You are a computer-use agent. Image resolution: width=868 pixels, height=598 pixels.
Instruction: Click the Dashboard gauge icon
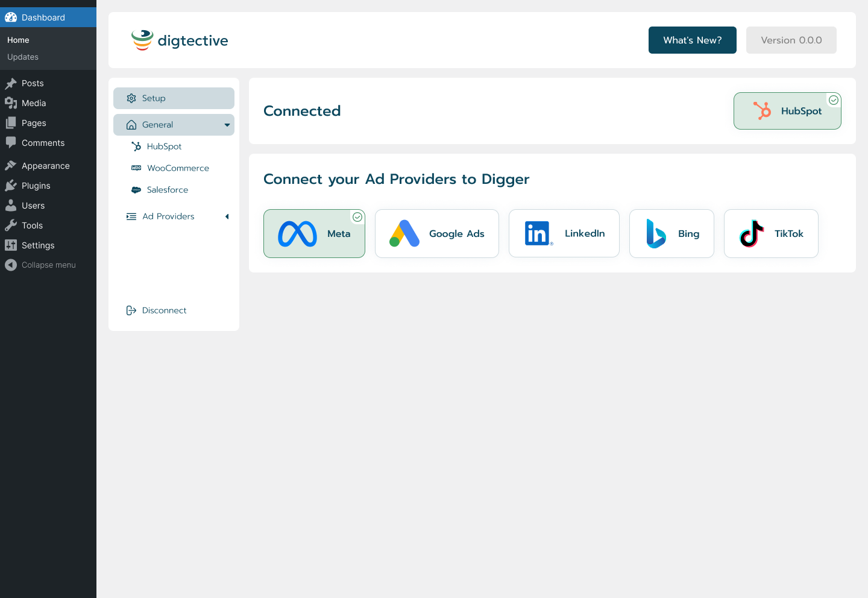pyautogui.click(x=11, y=17)
